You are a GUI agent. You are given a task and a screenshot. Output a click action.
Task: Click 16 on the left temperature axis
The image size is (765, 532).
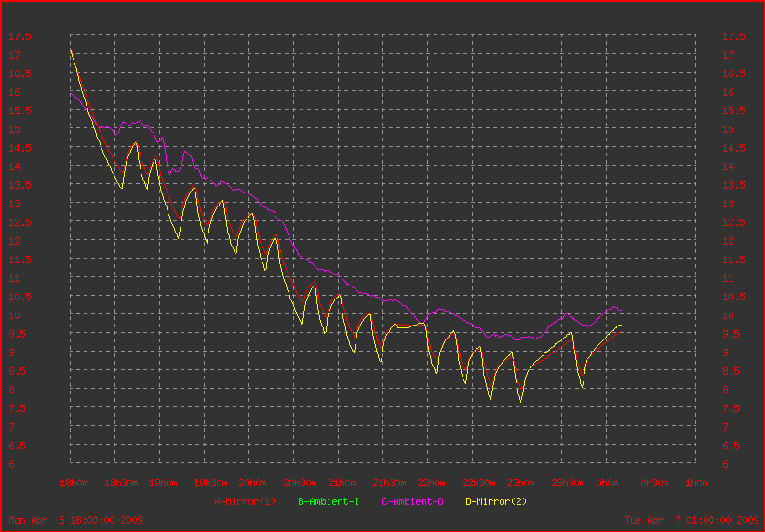pyautogui.click(x=14, y=92)
